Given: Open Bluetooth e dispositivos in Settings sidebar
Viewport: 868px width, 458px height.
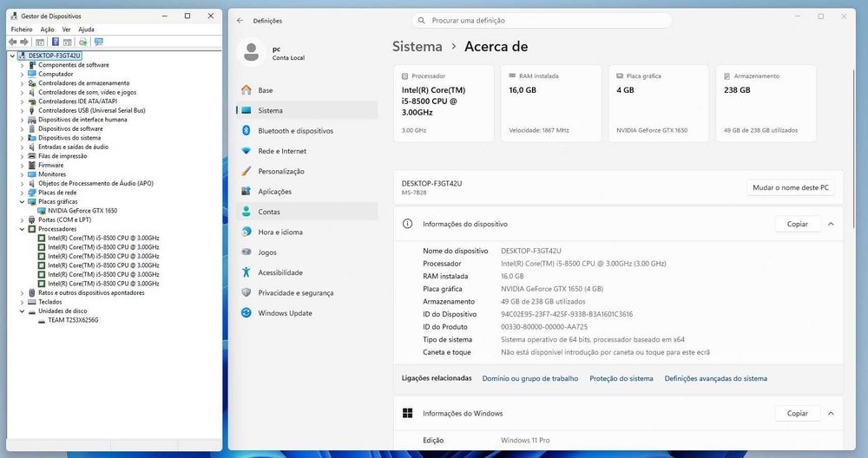Looking at the screenshot, I should (x=307, y=130).
